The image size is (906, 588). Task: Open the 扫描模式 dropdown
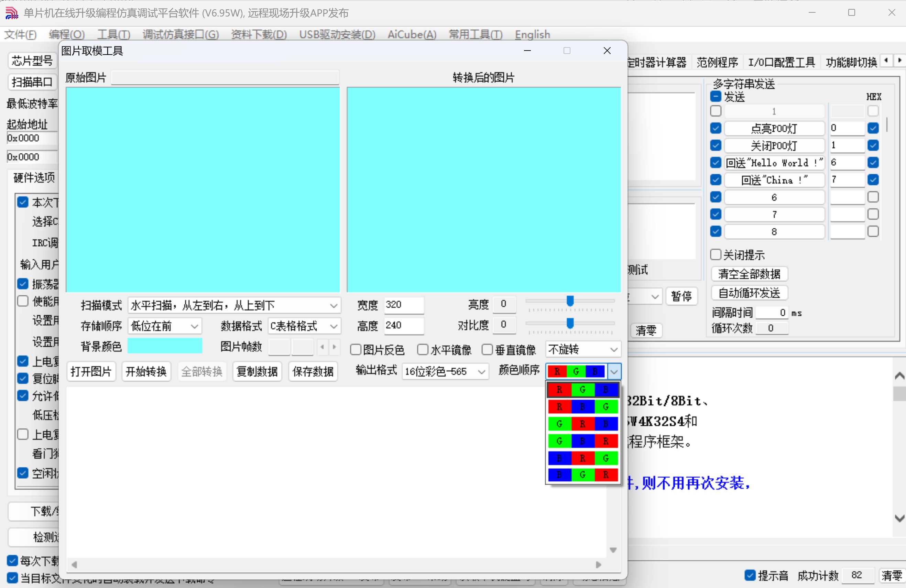click(234, 305)
